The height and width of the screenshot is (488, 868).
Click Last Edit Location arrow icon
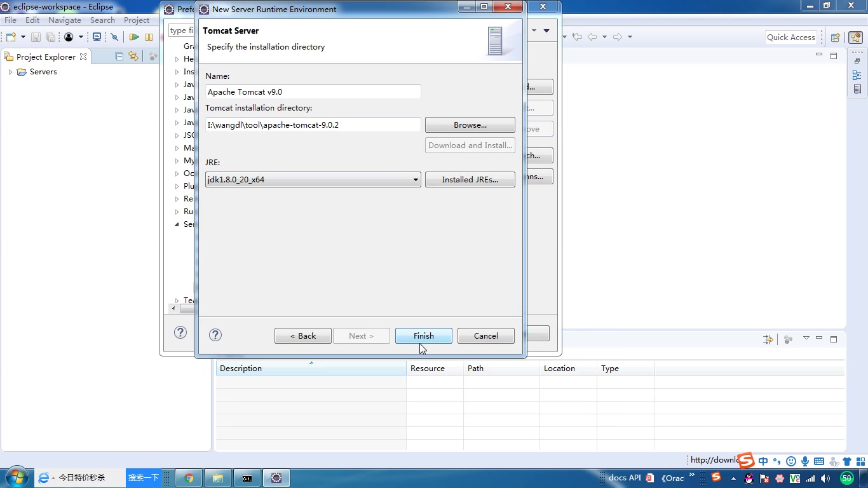(x=577, y=37)
